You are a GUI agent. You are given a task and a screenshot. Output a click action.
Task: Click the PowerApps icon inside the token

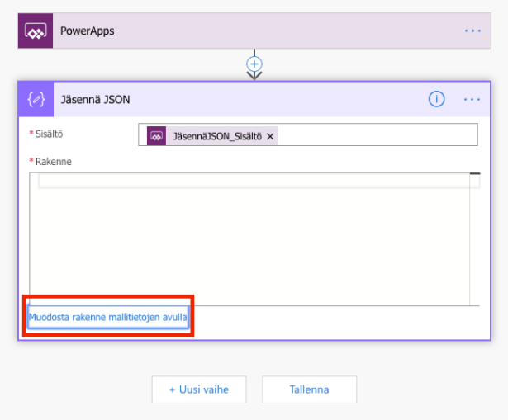156,135
